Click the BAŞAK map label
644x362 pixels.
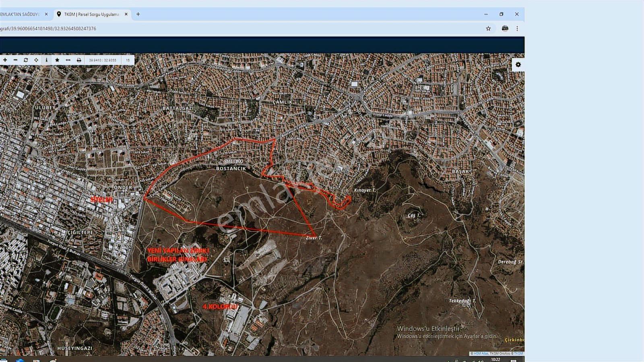[460, 171]
